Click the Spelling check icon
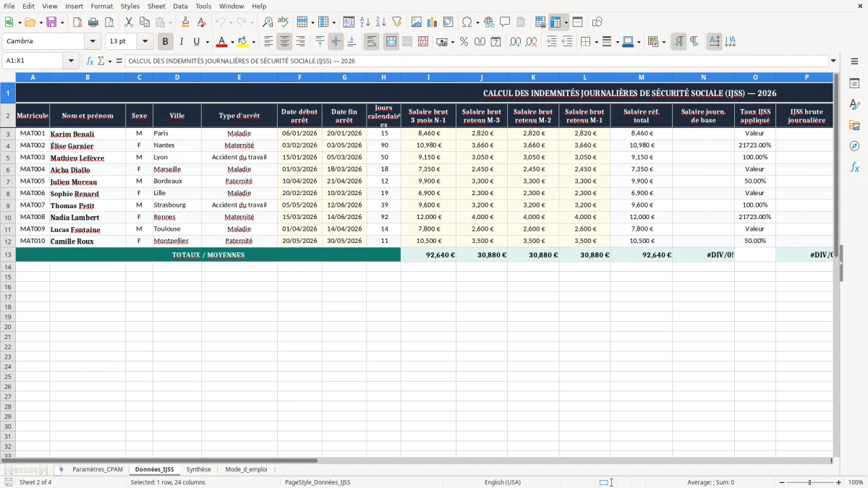This screenshot has width=868, height=488. [284, 22]
